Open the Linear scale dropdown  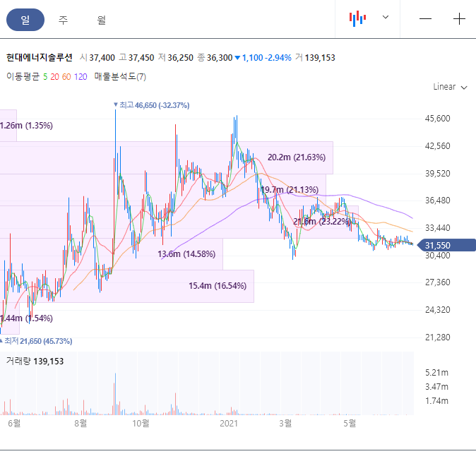(x=450, y=87)
